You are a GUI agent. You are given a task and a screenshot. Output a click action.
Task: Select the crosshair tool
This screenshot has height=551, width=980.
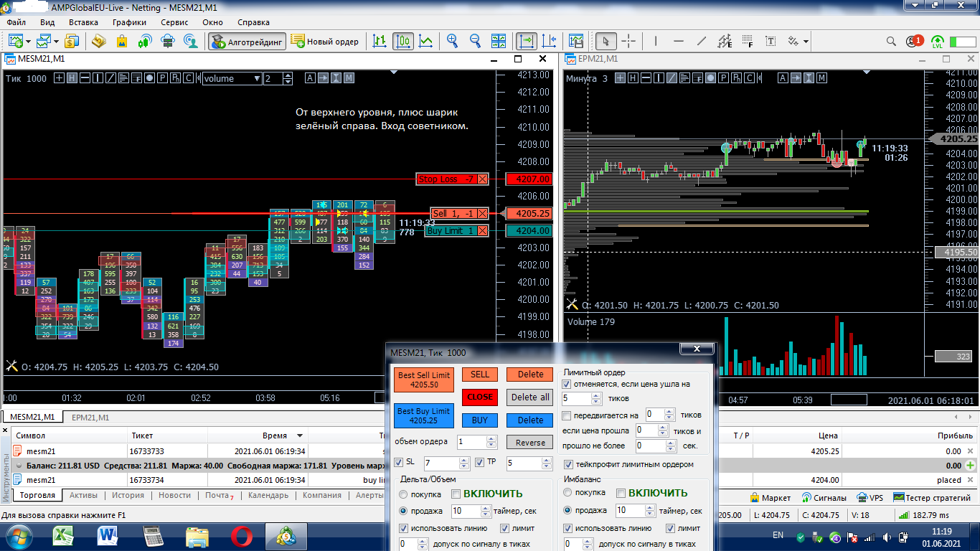click(x=628, y=41)
